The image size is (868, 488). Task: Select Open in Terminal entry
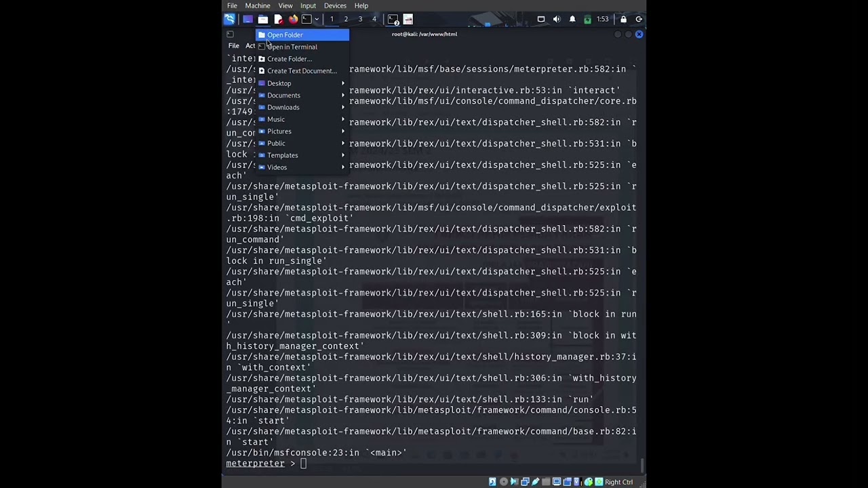coord(302,47)
